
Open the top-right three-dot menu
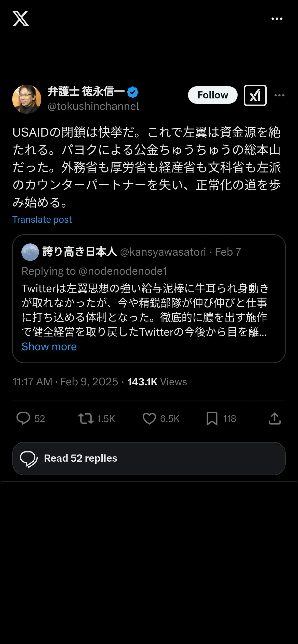(x=277, y=19)
